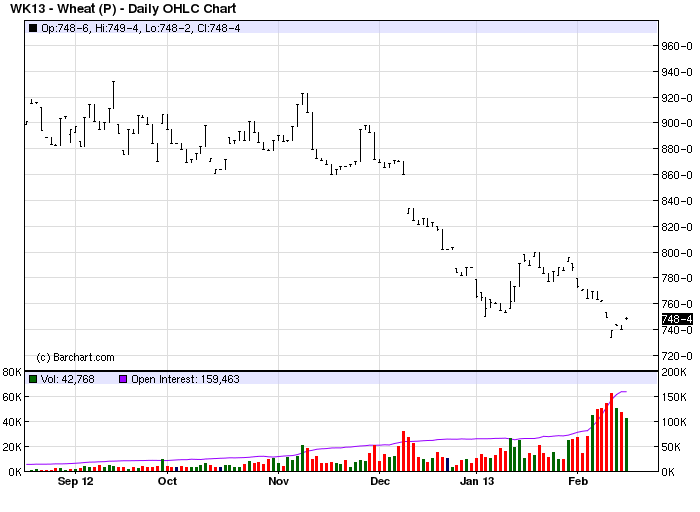This screenshot has height=512, width=700.
Task: Click the 860-0 price axis label
Action: tap(677, 175)
